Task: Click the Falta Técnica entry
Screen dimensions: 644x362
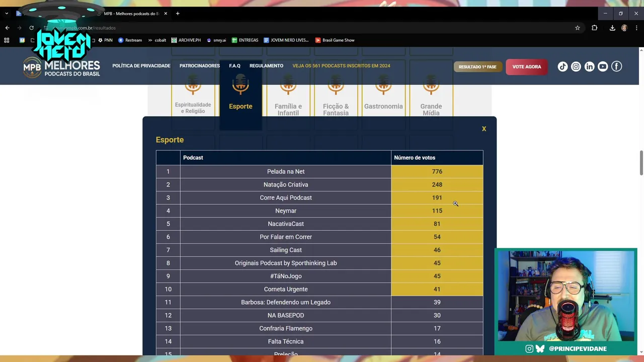Action: pyautogui.click(x=286, y=341)
